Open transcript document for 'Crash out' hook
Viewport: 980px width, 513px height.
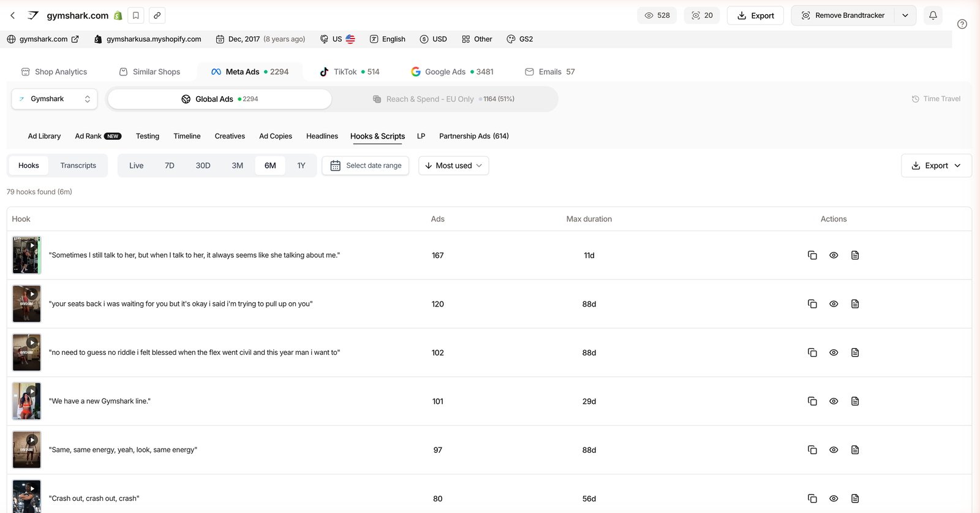pos(855,499)
